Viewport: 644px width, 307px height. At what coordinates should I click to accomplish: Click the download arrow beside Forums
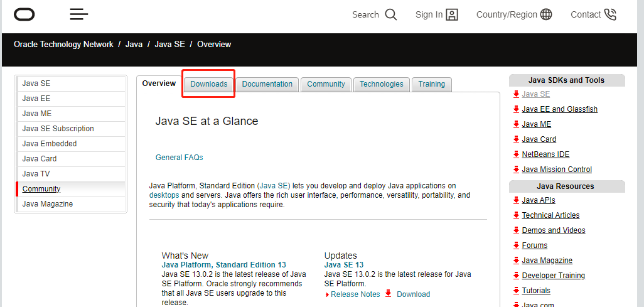tap(517, 245)
